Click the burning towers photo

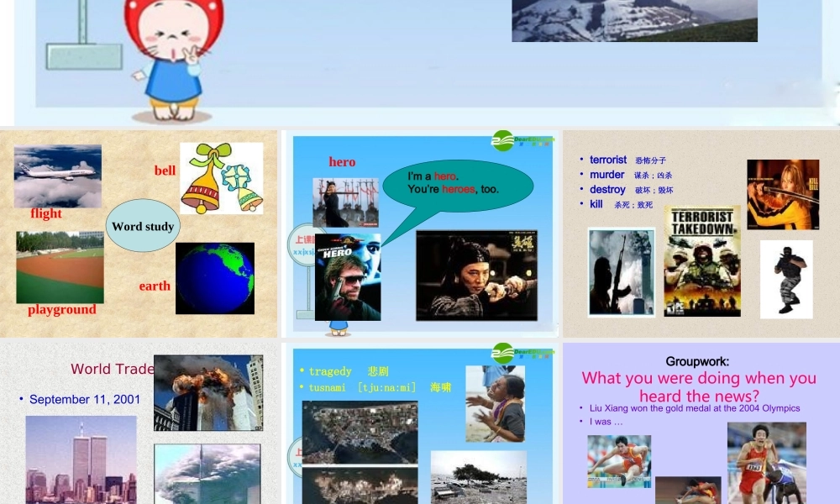point(208,392)
